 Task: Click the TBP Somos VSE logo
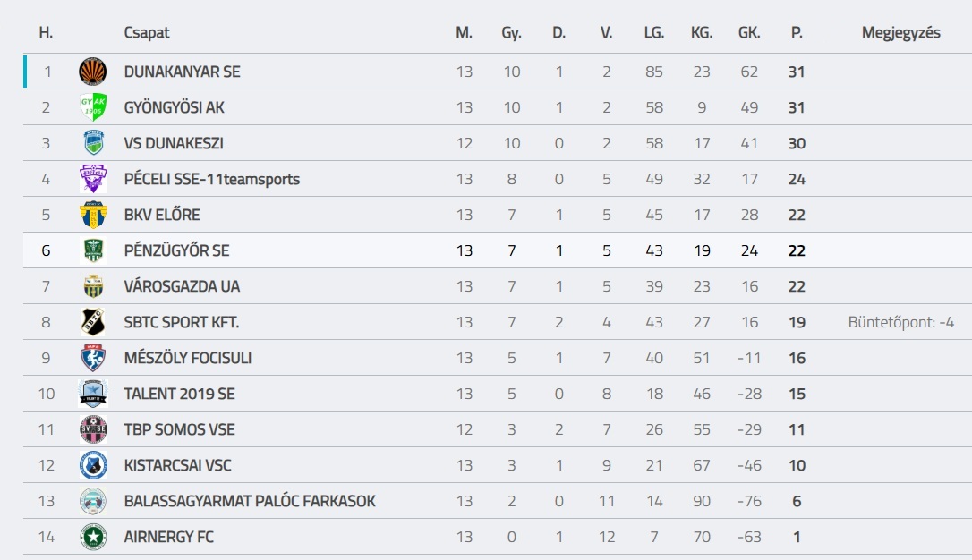pyautogui.click(x=93, y=429)
